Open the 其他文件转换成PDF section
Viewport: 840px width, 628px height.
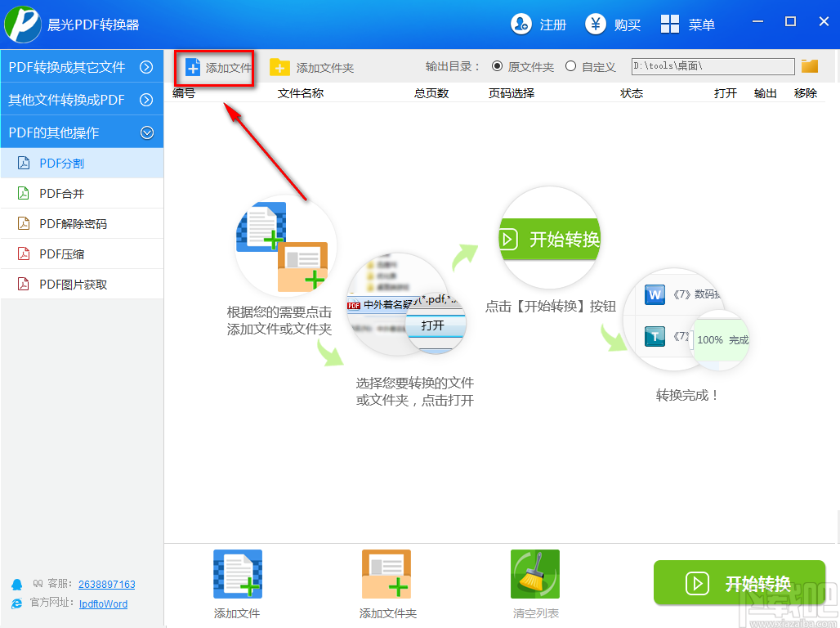(82, 99)
